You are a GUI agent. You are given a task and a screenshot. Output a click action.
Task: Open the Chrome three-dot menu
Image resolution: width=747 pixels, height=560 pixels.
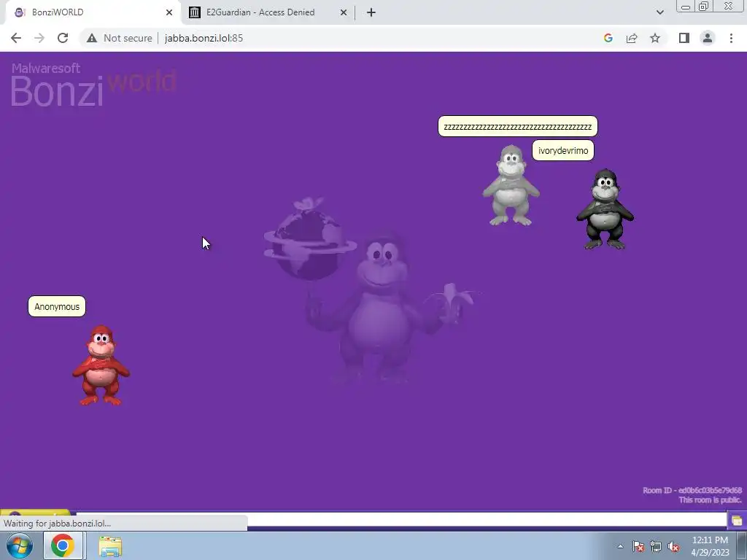point(731,38)
